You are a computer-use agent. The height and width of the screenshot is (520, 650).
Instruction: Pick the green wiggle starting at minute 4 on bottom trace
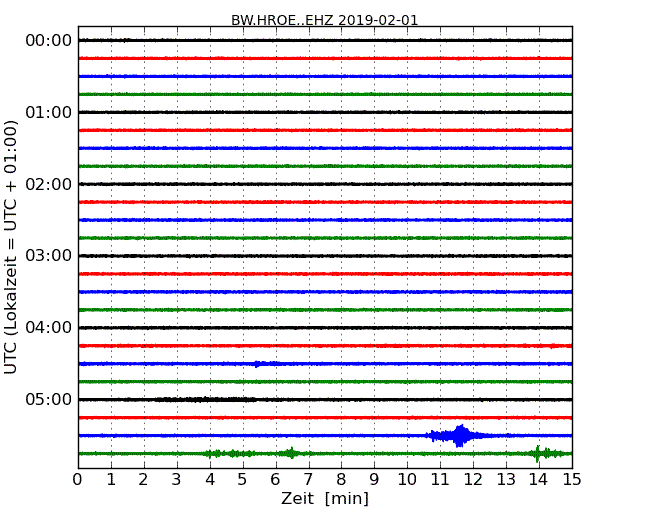tap(230, 454)
